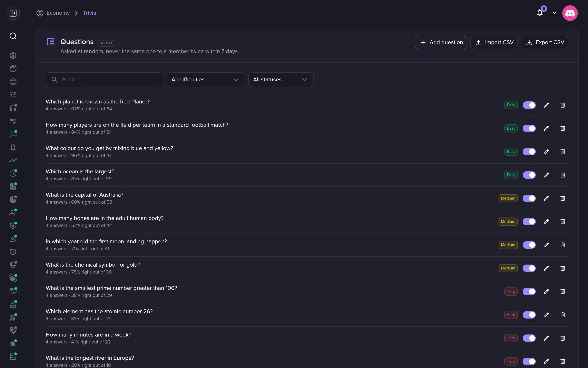Viewport: 588px width, 368px height.
Task: Open the music queue sidebar icon
Action: click(x=13, y=121)
